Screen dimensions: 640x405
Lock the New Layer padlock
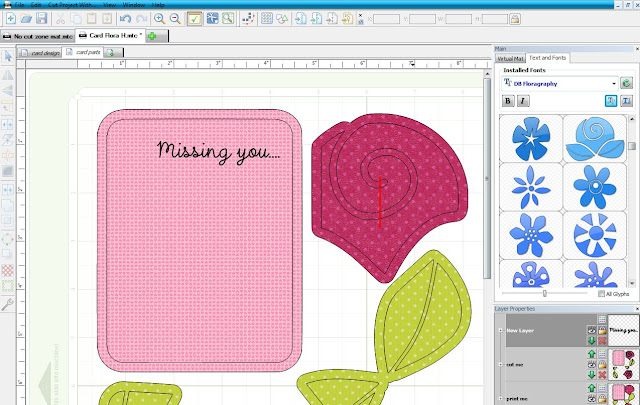coord(602,330)
